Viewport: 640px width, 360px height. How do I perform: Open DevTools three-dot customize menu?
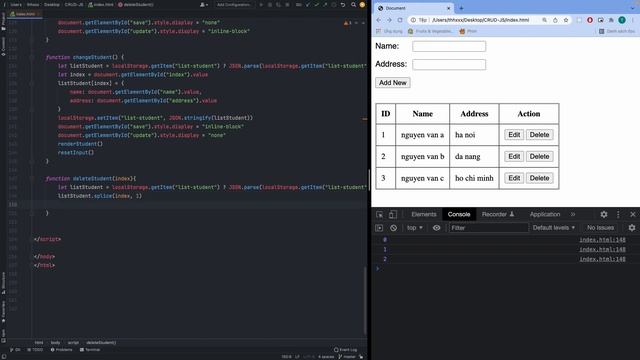coord(618,215)
